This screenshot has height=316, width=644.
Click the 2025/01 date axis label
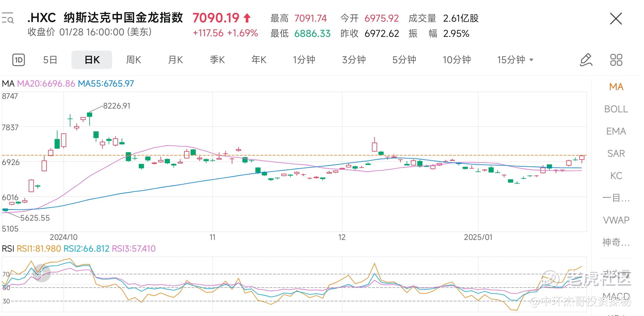(478, 237)
